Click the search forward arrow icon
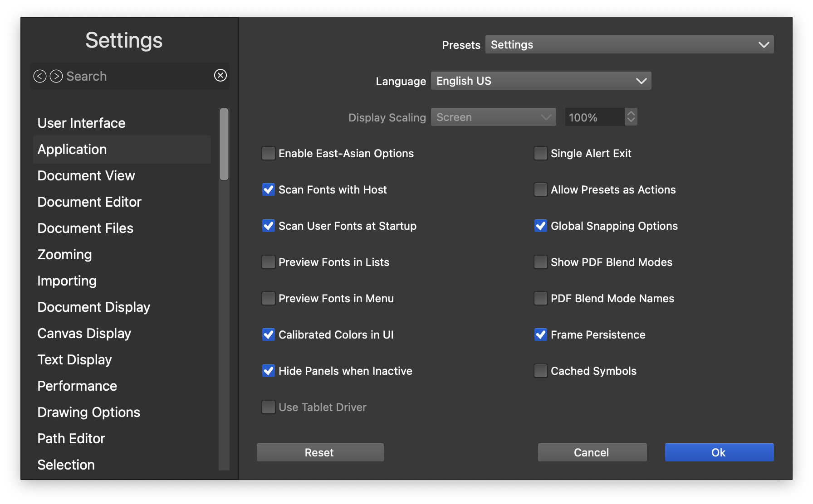813x504 pixels. [56, 76]
